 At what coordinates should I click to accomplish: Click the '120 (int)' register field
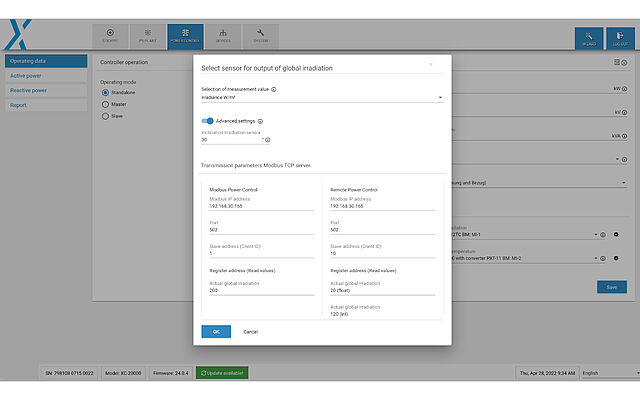coord(382,314)
